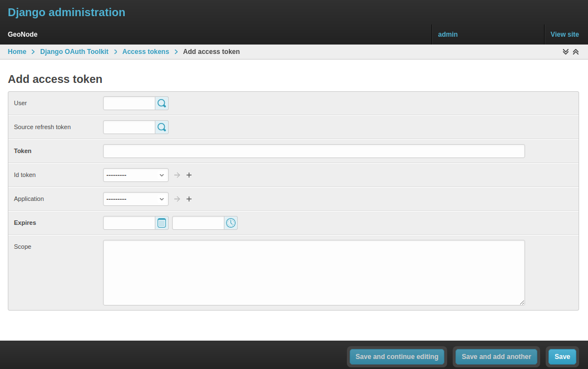Navigate Home via the breadcrumb link
This screenshot has width=588, height=369.
pyautogui.click(x=17, y=51)
